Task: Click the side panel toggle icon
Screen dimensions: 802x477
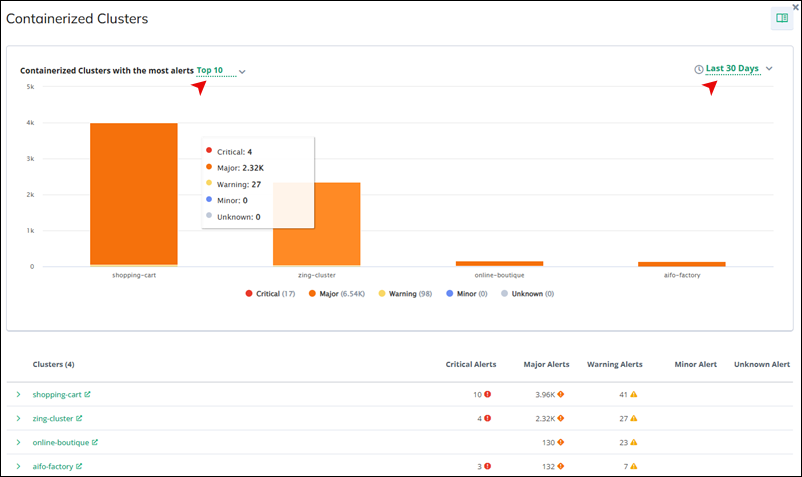Action: click(781, 18)
